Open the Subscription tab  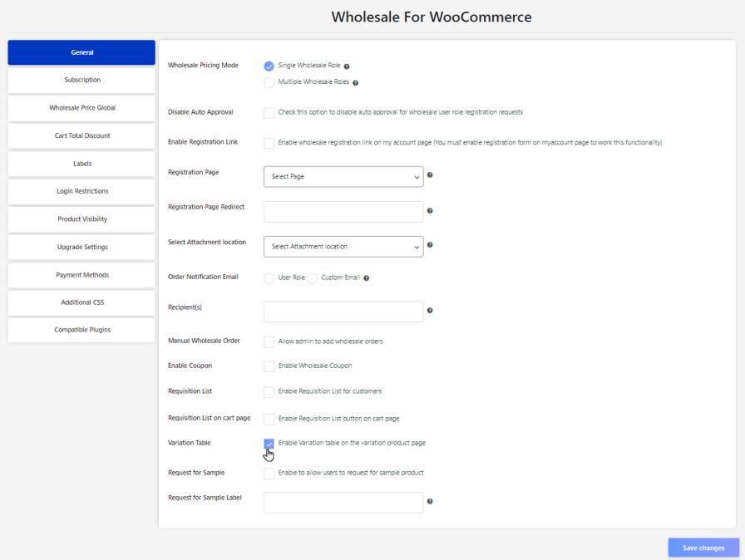(x=81, y=80)
